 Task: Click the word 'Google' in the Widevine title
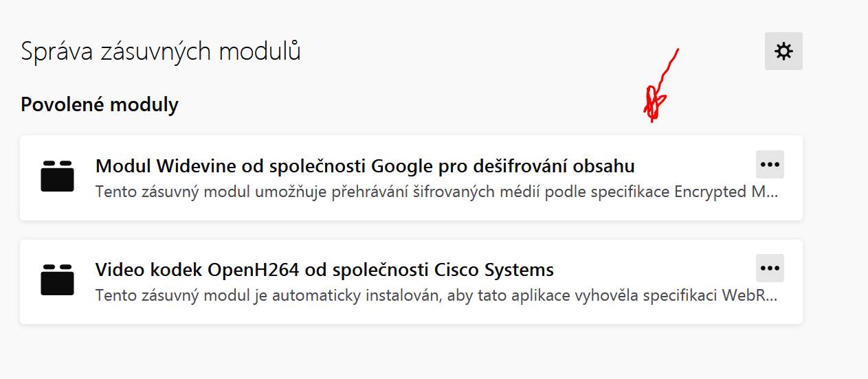tap(400, 166)
